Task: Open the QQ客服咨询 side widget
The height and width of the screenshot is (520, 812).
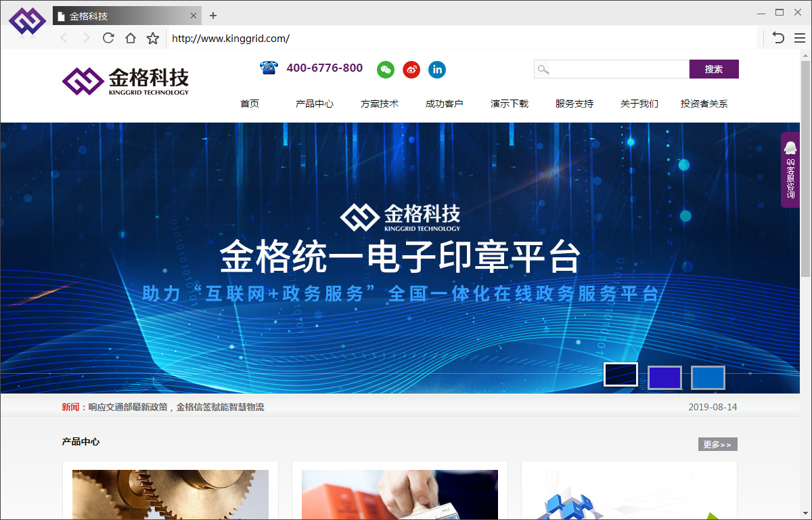Action: [x=790, y=169]
